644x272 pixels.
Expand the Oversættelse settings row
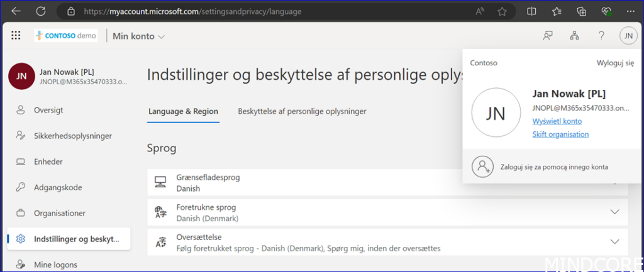click(x=614, y=242)
